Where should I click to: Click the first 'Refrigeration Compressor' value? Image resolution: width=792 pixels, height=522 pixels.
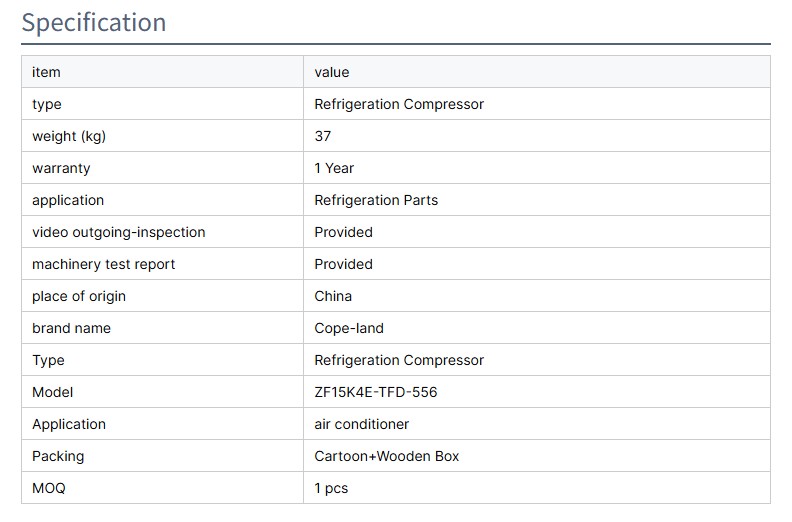399,104
